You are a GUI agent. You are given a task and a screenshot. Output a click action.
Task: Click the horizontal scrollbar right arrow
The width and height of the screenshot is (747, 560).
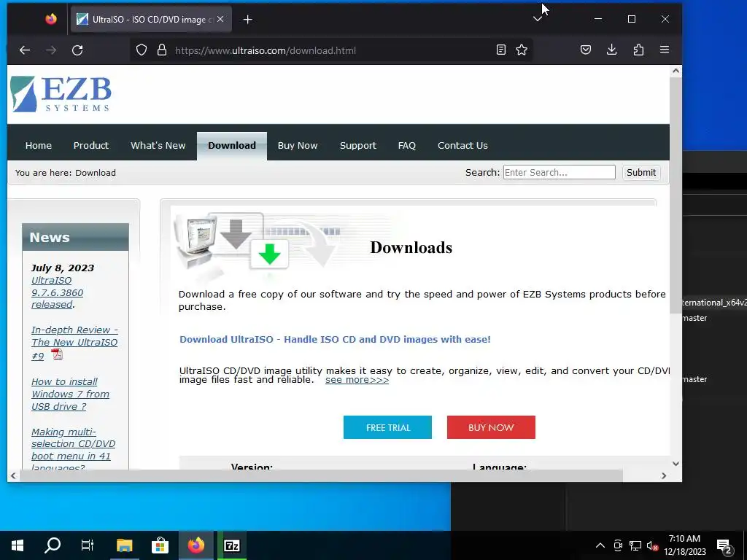coord(664,475)
